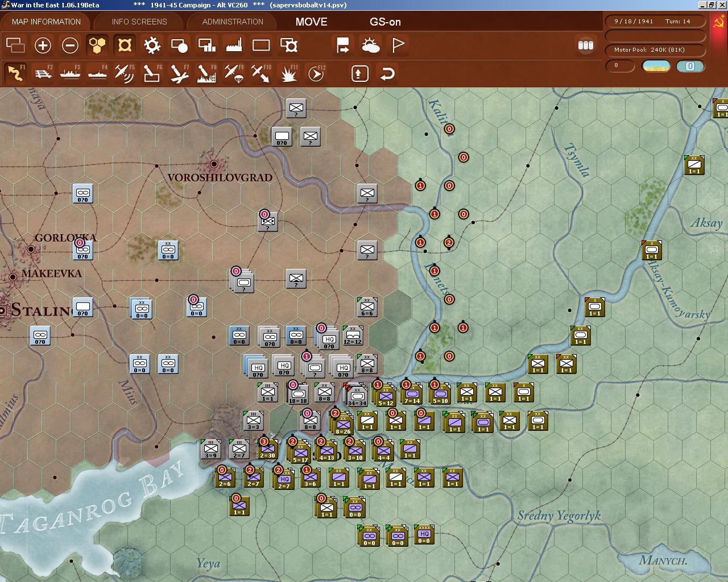Screen dimensions: 728x582
Task: Click the date and turn display
Action: click(x=656, y=22)
